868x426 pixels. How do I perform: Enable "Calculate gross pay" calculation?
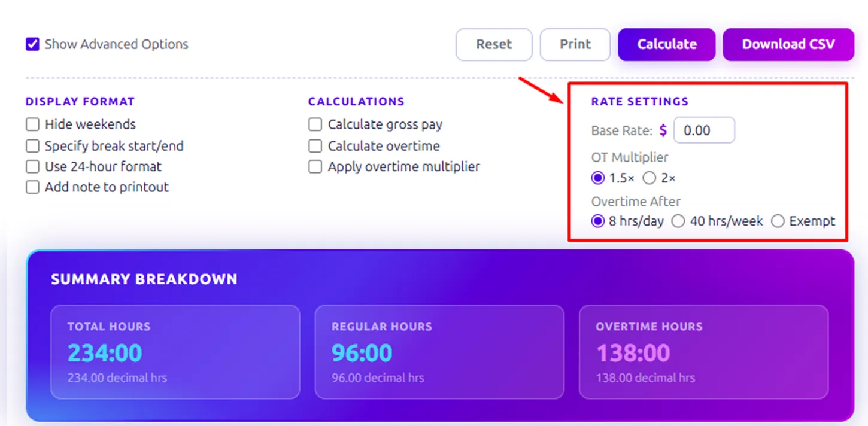(315, 124)
